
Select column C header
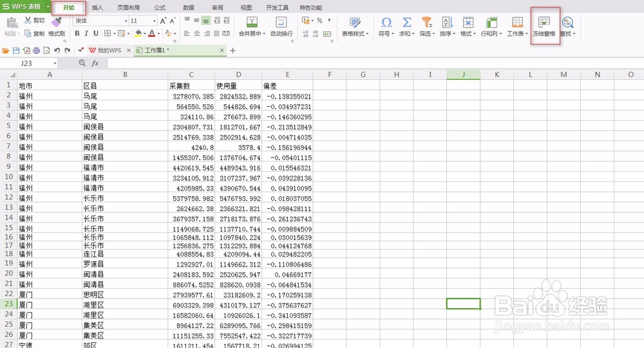(191, 75)
